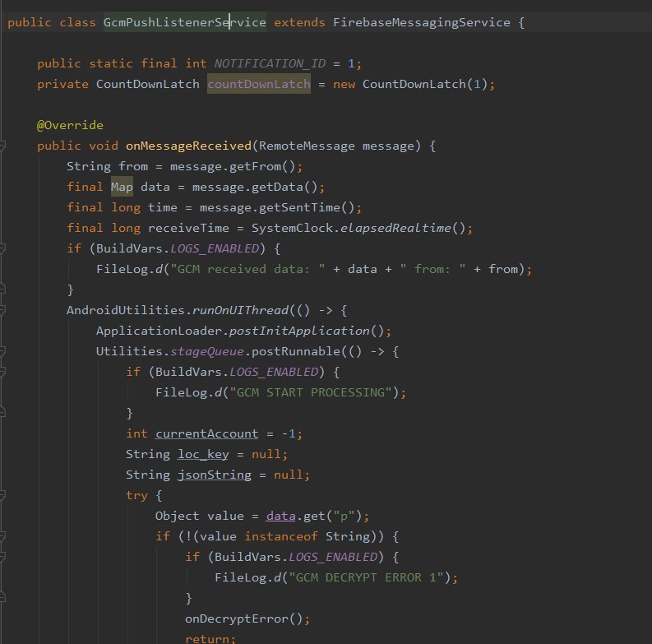
Task: Click the getSentTime() method call
Action: point(307,207)
